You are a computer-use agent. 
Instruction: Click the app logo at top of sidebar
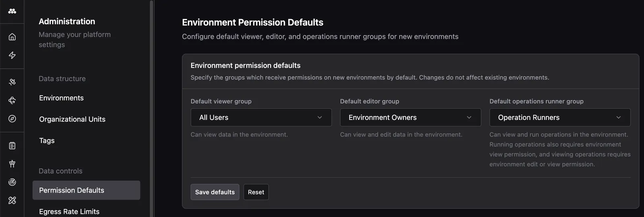(x=12, y=11)
